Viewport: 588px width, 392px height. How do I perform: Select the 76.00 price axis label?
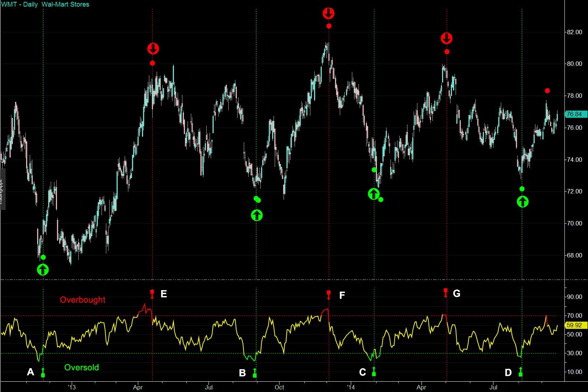click(574, 128)
